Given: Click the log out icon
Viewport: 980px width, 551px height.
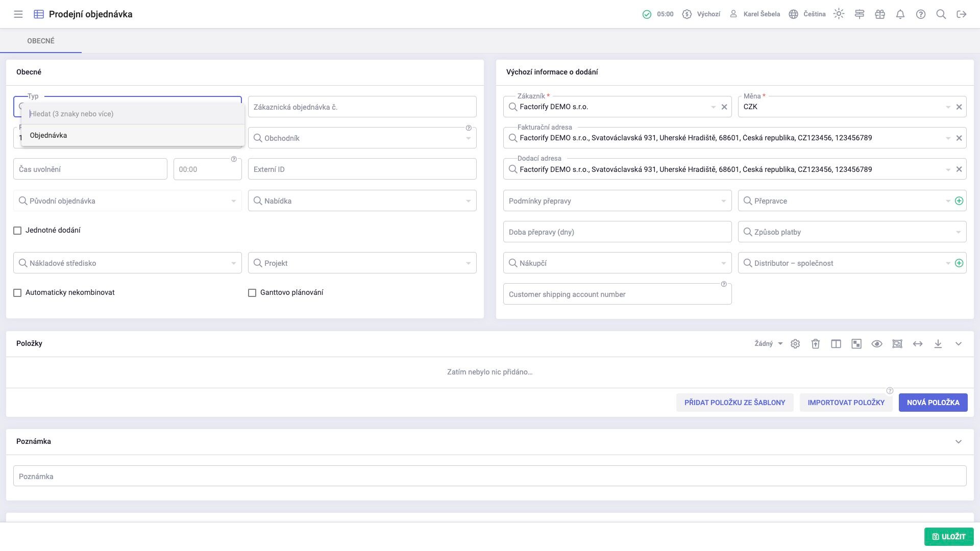Looking at the screenshot, I should tap(961, 14).
